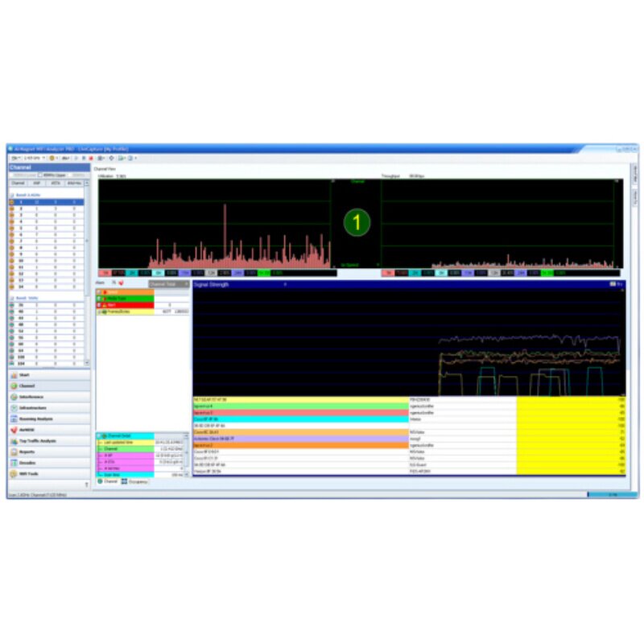
Task: Collapse the Channel Detail tree header
Action: tap(99, 436)
